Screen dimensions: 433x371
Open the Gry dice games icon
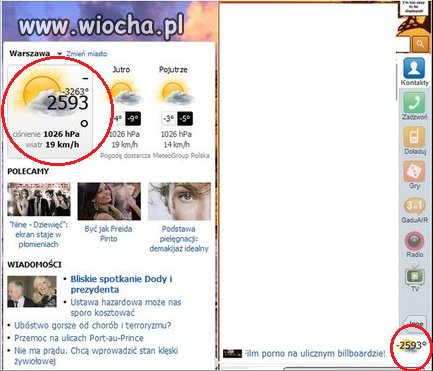click(414, 171)
